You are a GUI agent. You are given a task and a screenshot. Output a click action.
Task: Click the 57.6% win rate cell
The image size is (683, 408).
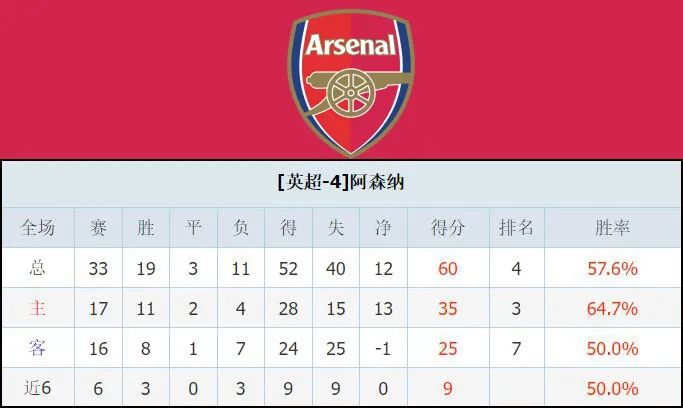click(x=612, y=269)
